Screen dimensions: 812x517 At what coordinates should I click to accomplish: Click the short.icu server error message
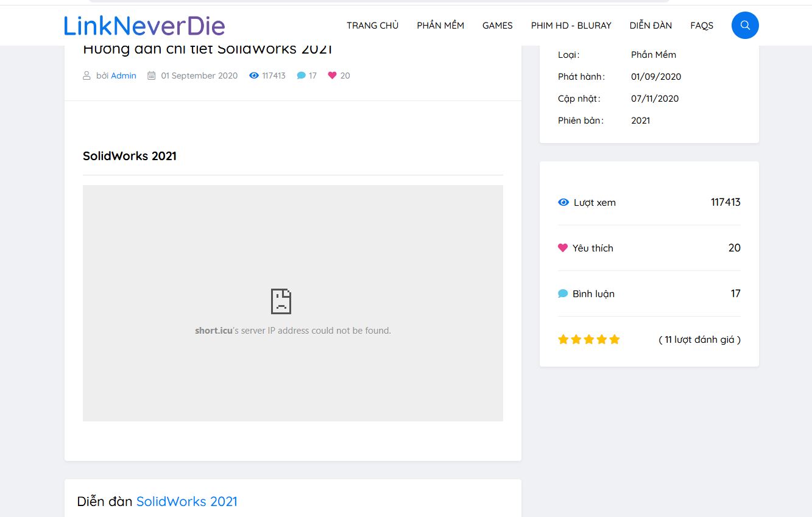point(293,331)
